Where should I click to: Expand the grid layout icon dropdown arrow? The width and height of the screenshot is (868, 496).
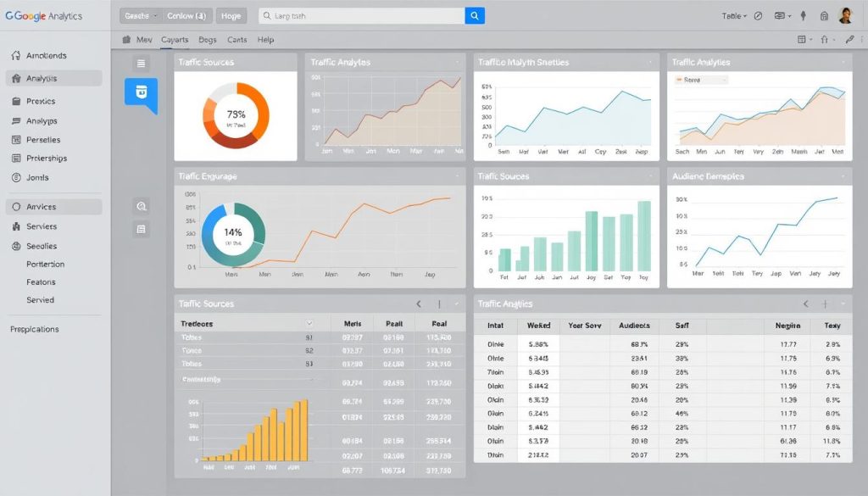[x=810, y=39]
